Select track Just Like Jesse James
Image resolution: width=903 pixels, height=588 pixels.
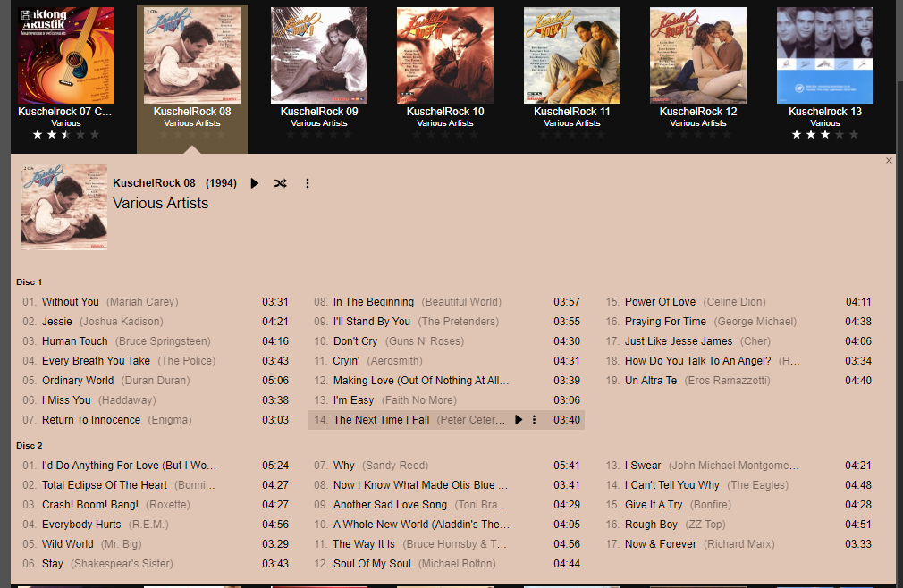[x=738, y=341]
